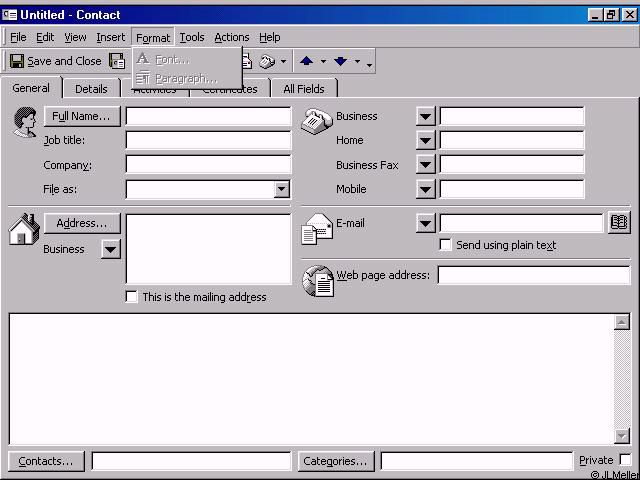The image size is (640, 480).
Task: Click the address book icon beside E-mail
Action: [619, 223]
